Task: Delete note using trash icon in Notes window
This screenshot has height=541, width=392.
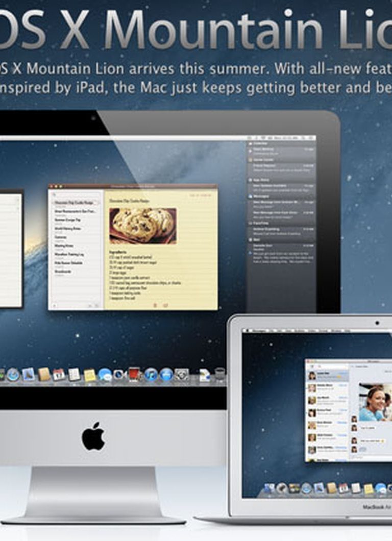Action: pos(155,305)
